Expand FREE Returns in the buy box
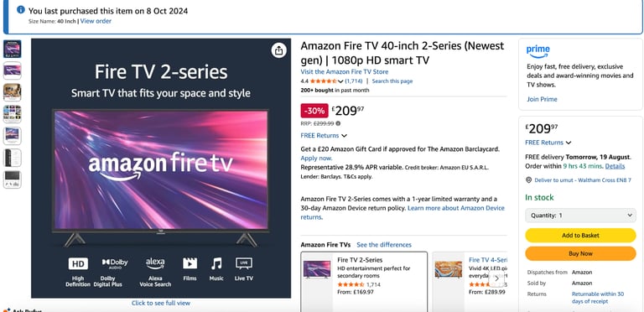 548,143
